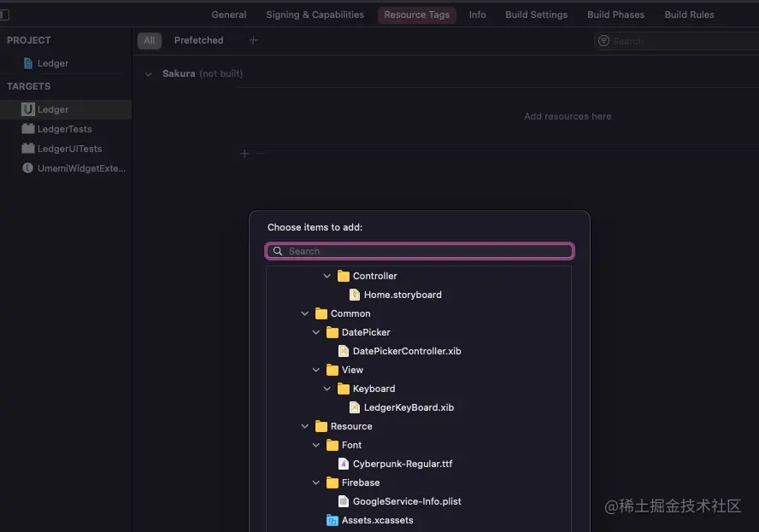759x532 pixels.
Task: Select DatePickerController.xib file
Action: point(407,351)
